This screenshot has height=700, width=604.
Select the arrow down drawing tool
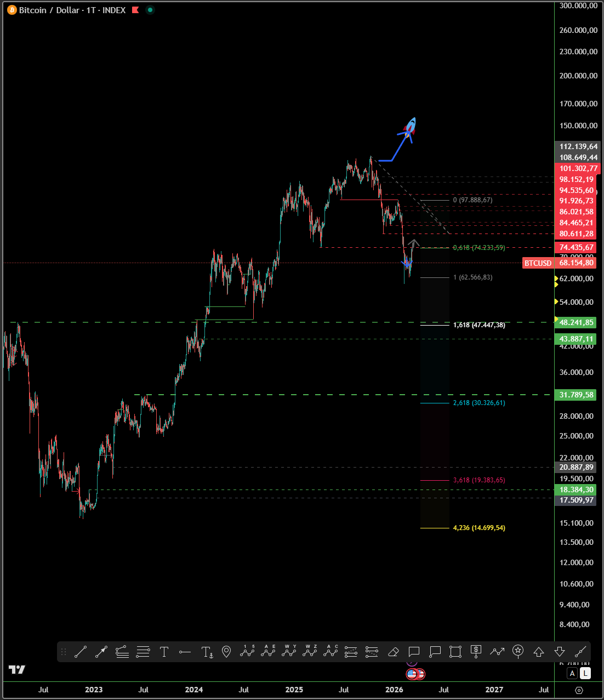[x=560, y=652]
